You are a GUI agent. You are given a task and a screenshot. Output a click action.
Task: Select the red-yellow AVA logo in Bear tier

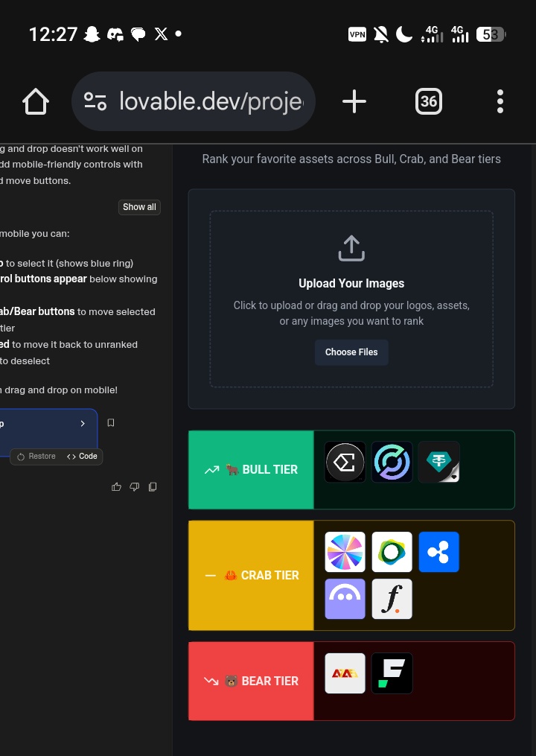pos(345,673)
